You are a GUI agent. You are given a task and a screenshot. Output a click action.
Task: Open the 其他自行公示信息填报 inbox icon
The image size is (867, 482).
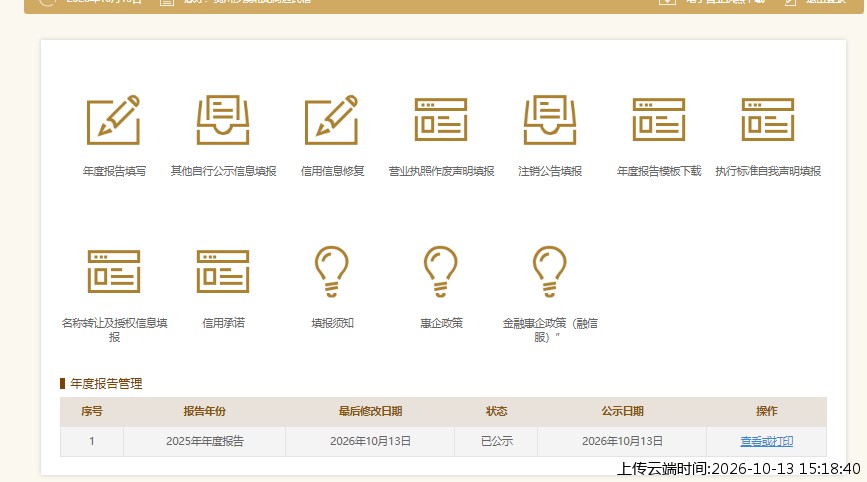223,120
